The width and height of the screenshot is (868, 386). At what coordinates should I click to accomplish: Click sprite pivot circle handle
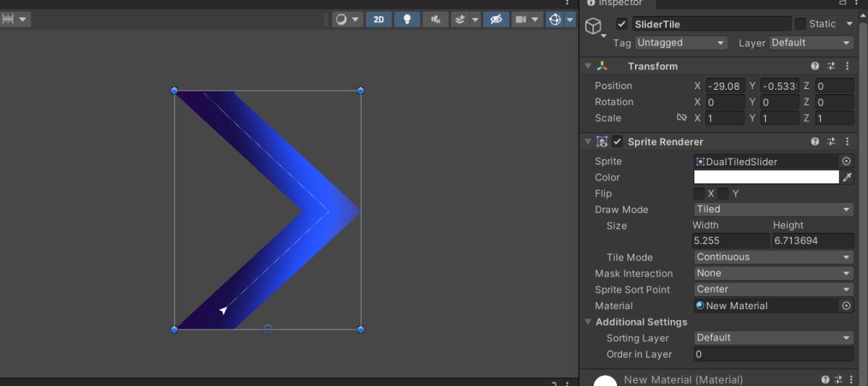click(x=268, y=329)
